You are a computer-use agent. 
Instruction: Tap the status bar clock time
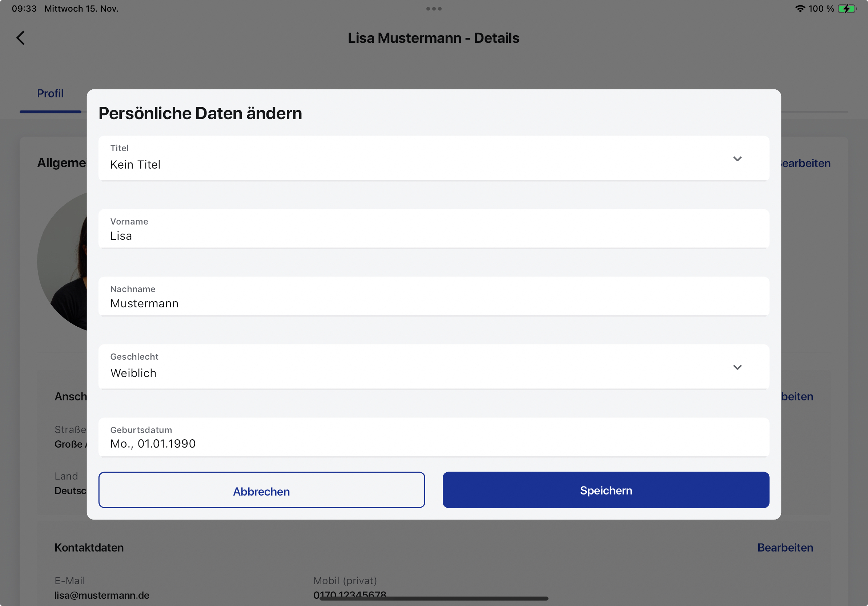click(24, 9)
